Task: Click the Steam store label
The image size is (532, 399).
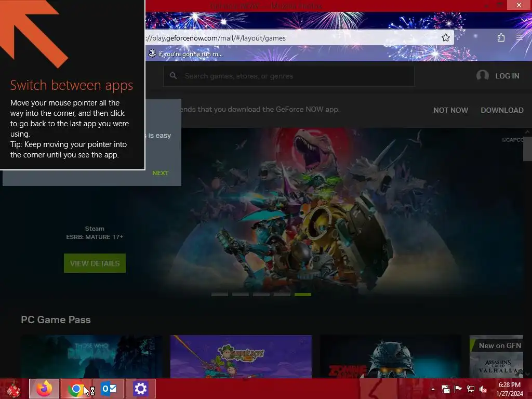Action: coord(95,229)
